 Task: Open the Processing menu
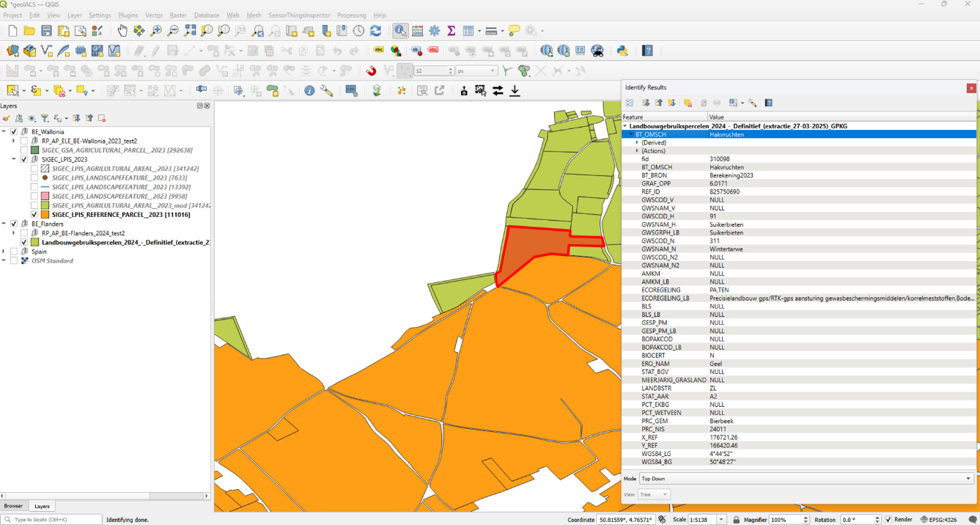point(351,15)
